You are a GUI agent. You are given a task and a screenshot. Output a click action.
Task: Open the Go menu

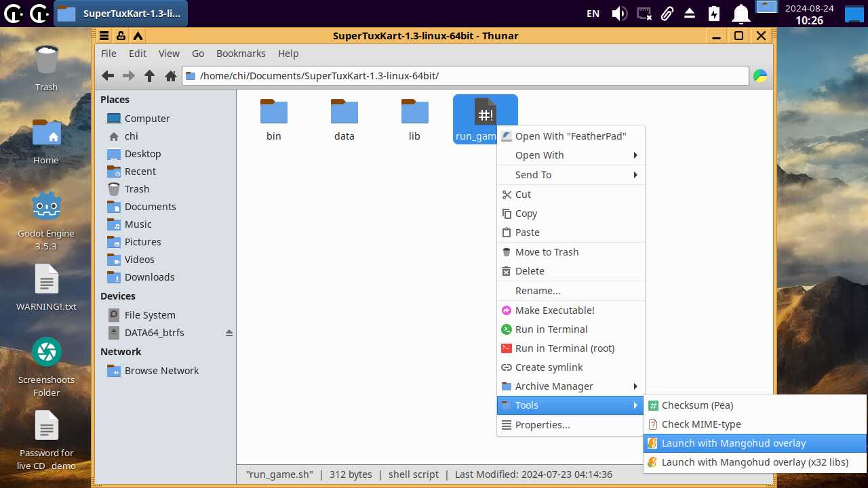pos(198,54)
